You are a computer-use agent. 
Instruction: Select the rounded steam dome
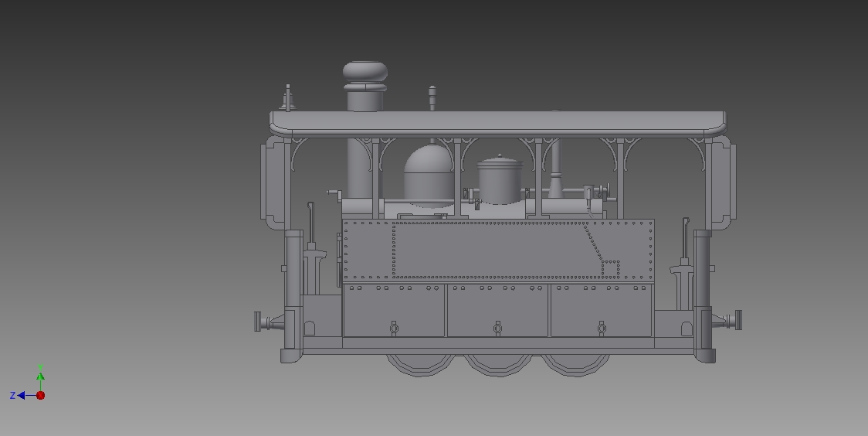428,174
